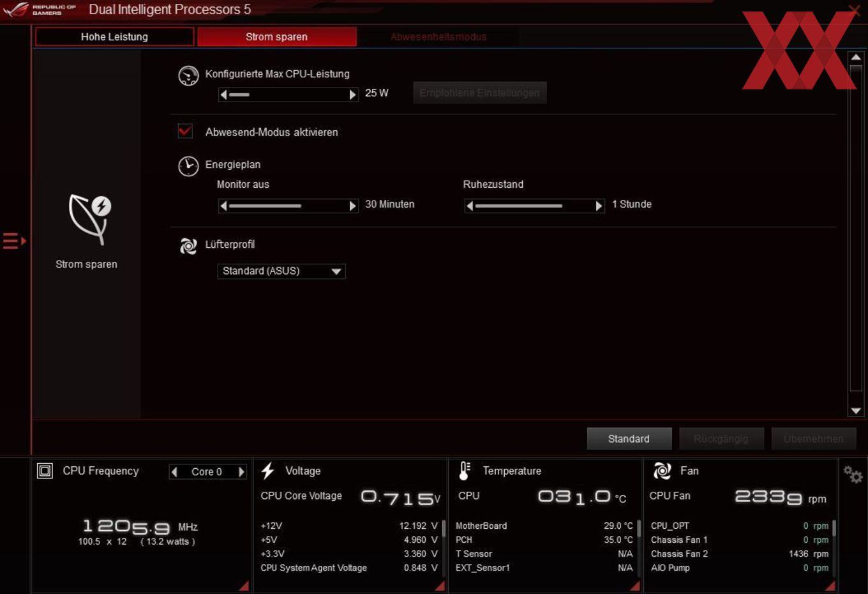Click the EXT_Sensor1 row

544,568
